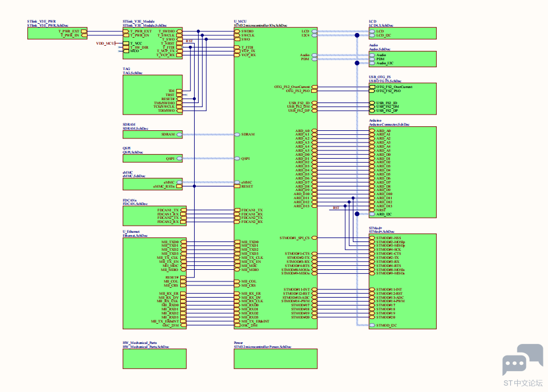Image resolution: width=548 pixels, height=392 pixels.
Task: Click the 'RST' net label near ARD_D13
Action: (336, 208)
